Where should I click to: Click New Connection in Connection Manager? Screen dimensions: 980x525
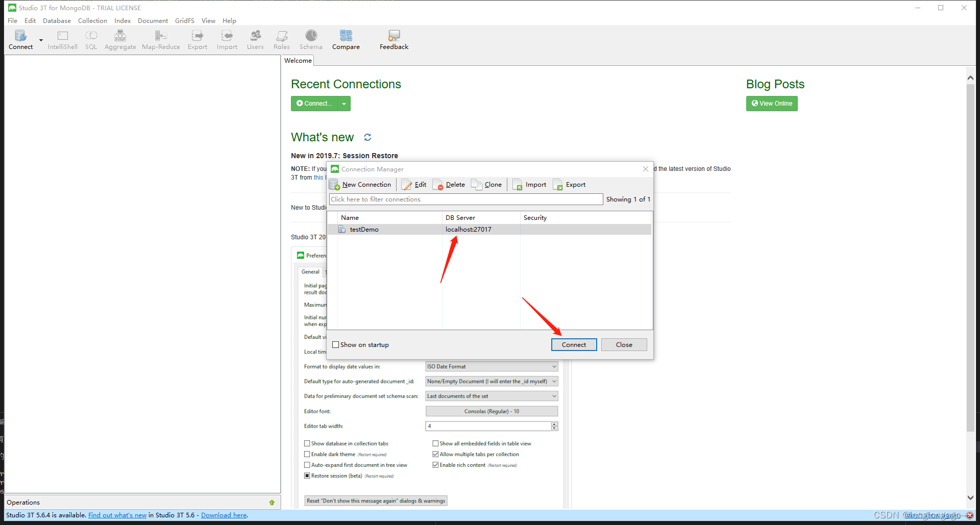pos(360,185)
